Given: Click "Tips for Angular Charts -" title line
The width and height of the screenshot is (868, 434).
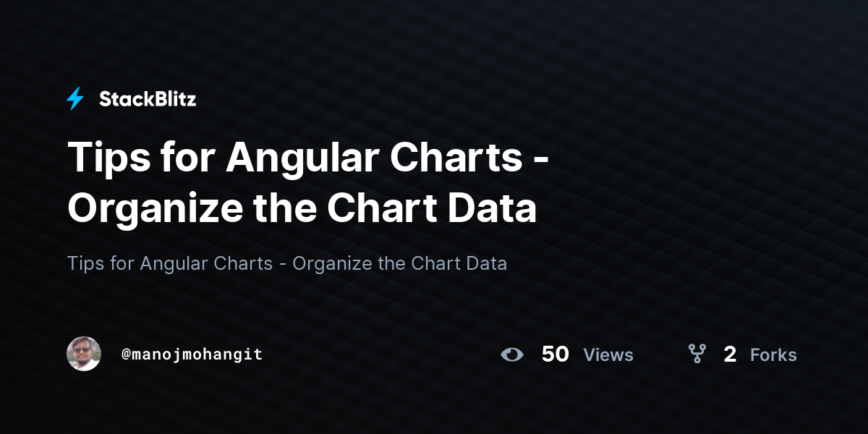Looking at the screenshot, I should click(309, 158).
